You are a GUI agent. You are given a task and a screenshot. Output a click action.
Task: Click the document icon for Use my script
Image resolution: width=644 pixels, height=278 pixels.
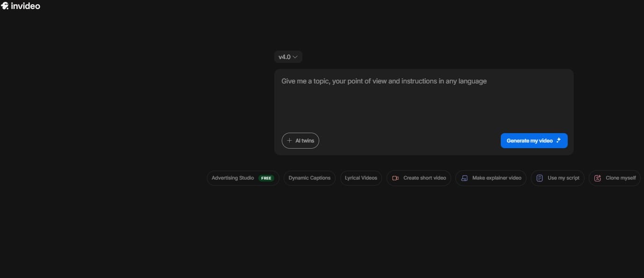coord(540,178)
